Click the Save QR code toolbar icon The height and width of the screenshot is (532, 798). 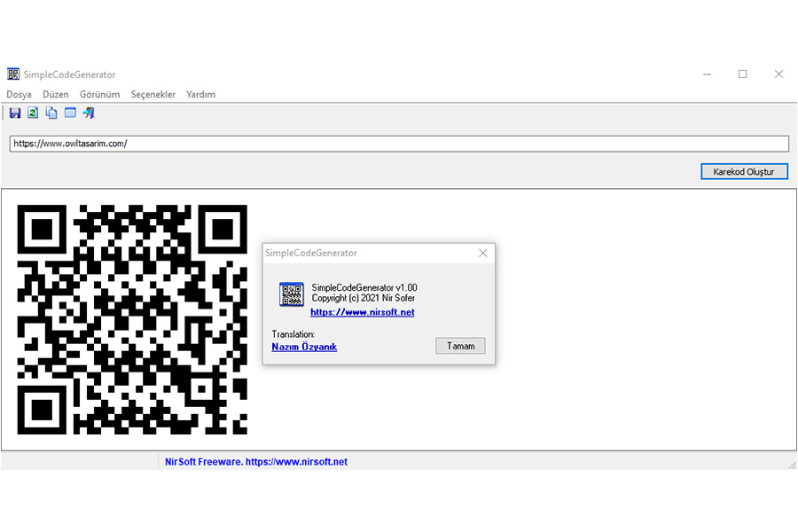coord(15,113)
